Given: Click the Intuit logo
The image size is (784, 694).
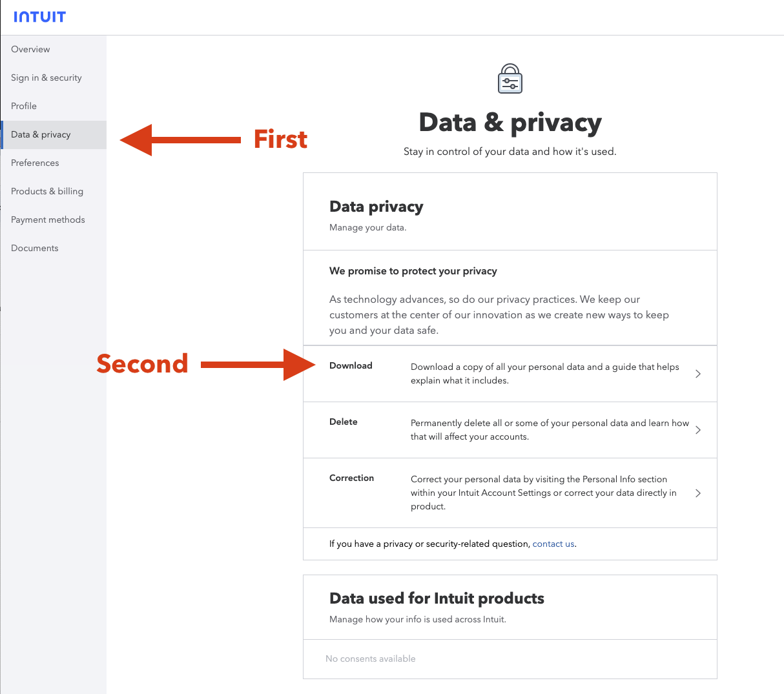Looking at the screenshot, I should 39,16.
